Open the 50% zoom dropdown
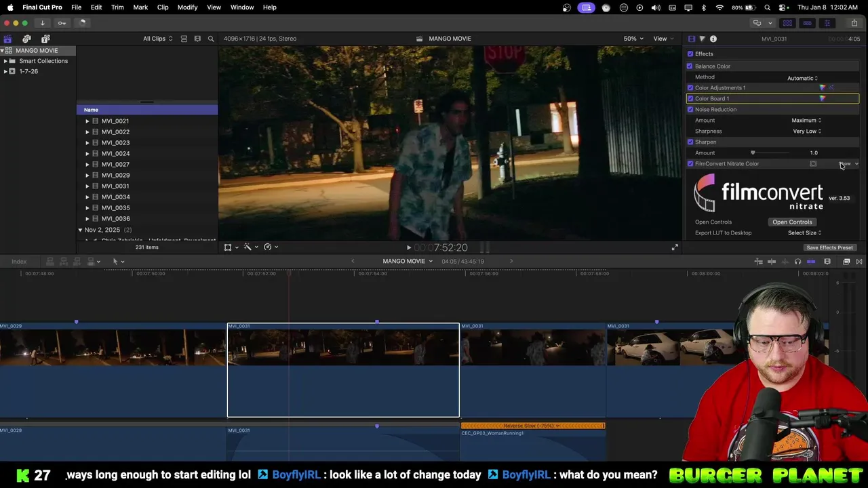868x488 pixels. click(633, 39)
